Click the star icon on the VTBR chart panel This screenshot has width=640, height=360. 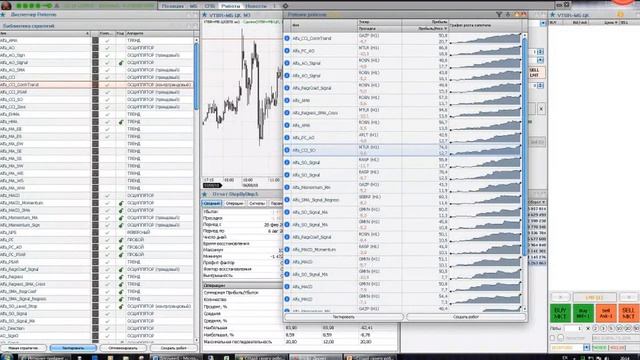[x=205, y=15]
